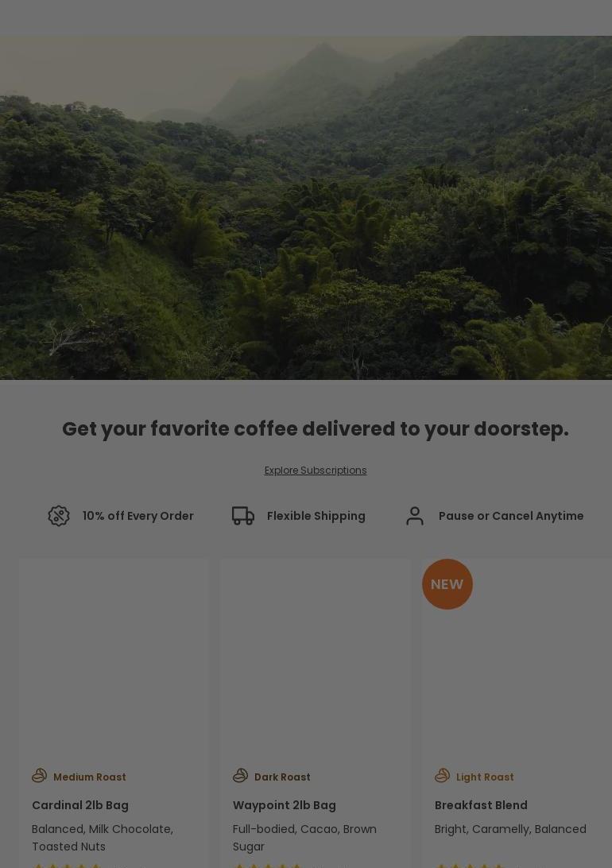Click the delivery truck icon
Image resolution: width=612 pixels, height=868 pixels.
[x=243, y=516]
